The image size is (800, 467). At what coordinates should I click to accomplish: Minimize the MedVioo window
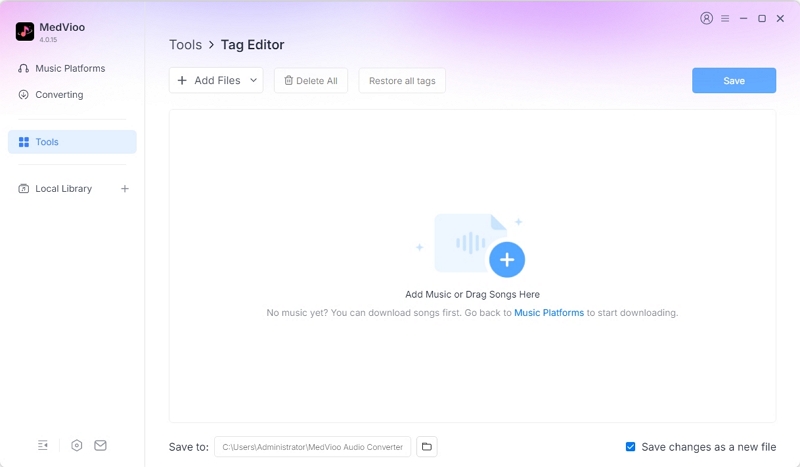(743, 18)
